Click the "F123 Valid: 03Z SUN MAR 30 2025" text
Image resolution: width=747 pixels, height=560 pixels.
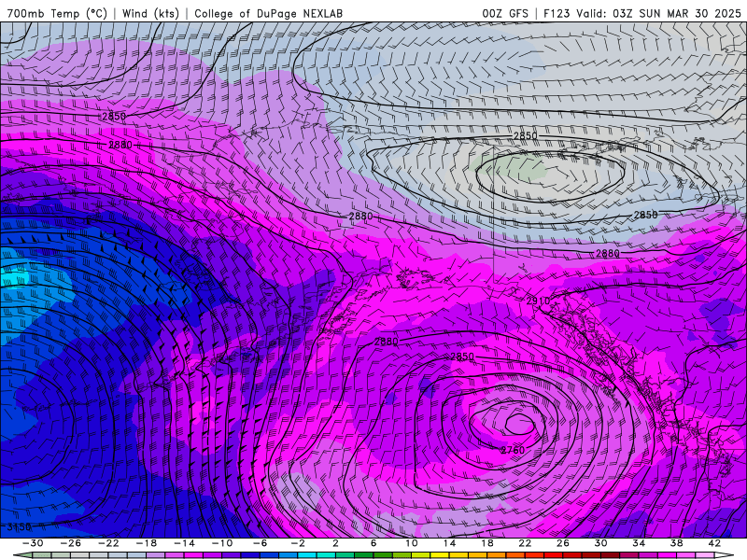coord(642,13)
